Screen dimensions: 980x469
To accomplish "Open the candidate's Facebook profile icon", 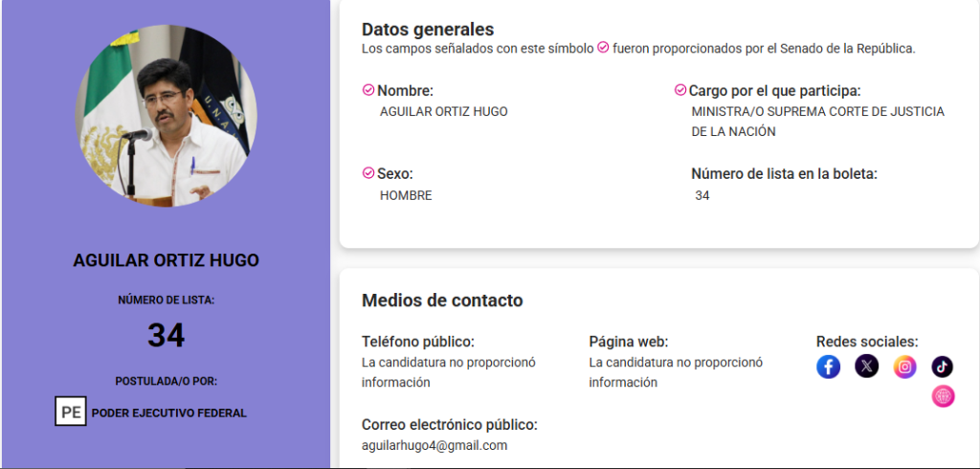I will pos(828,367).
